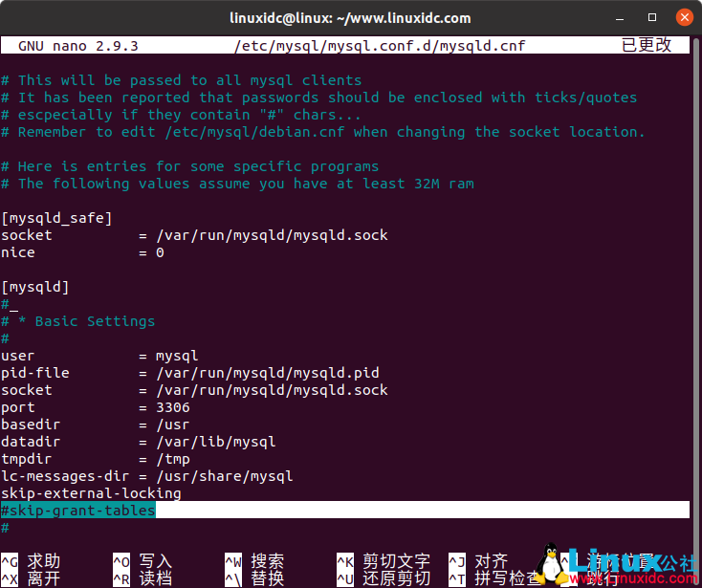Viewport: 702px width, 588px height.
Task: Click the ^\ 替换 replace shortcut
Action: tap(254, 578)
